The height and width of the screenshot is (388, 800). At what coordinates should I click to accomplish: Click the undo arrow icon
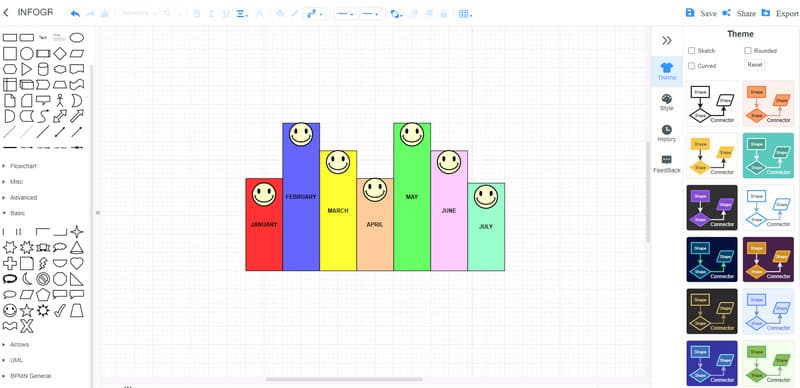[75, 14]
